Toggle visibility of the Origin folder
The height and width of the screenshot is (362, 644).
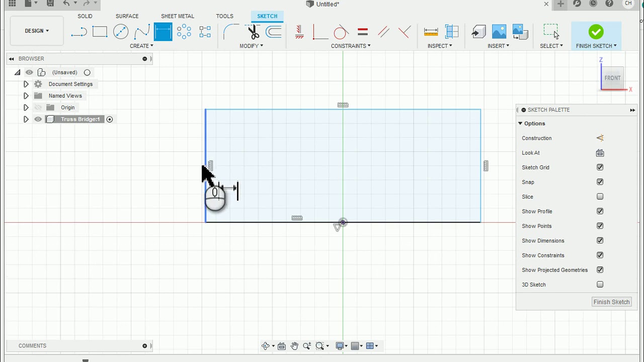(38, 108)
